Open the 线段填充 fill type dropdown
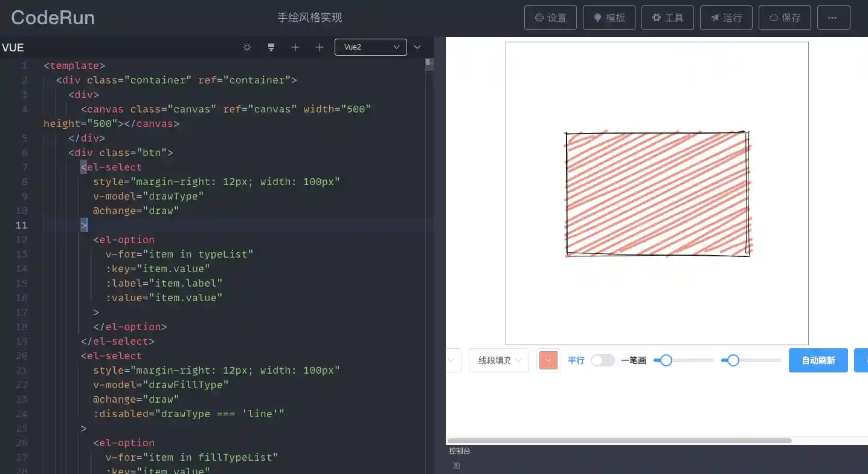The image size is (868, 474). point(498,360)
